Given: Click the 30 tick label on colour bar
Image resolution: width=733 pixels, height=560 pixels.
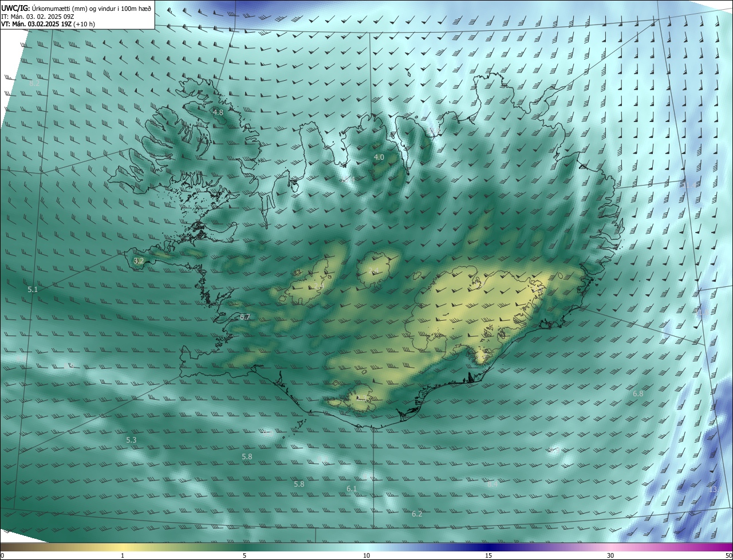Looking at the screenshot, I should coord(610,555).
